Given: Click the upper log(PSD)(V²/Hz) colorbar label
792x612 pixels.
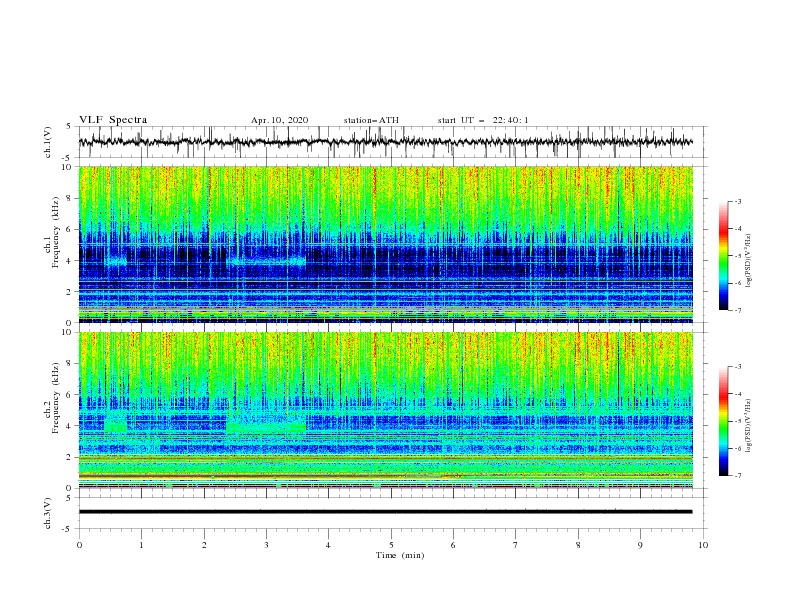Looking at the screenshot, I should (x=749, y=261).
